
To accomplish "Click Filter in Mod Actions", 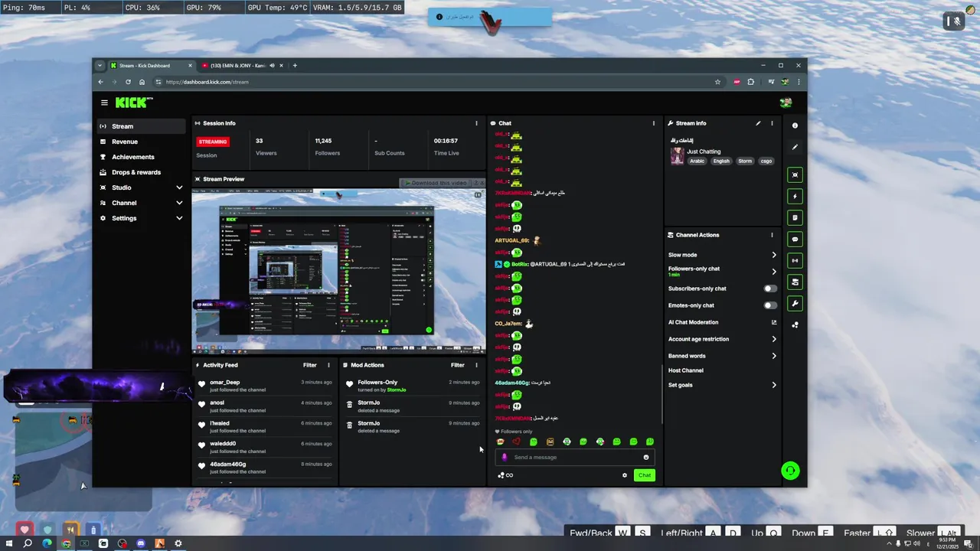I will [x=457, y=365].
